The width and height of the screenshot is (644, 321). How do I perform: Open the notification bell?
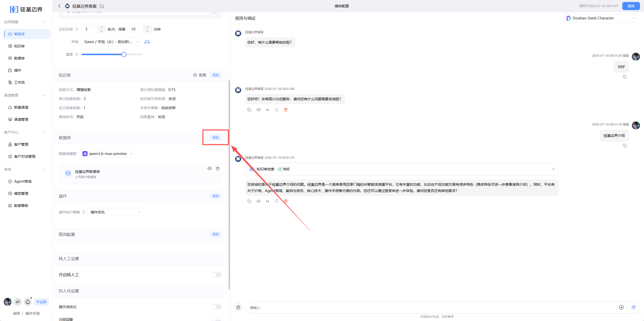click(28, 302)
